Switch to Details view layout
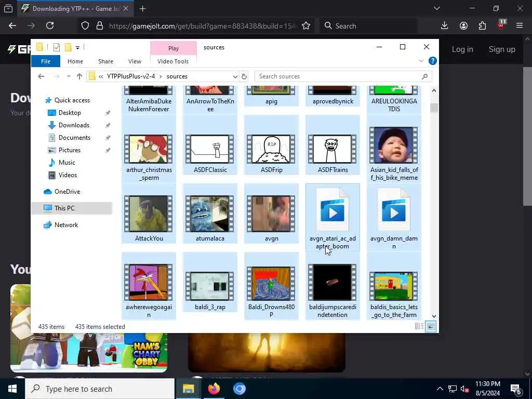532x399 pixels. [419, 326]
